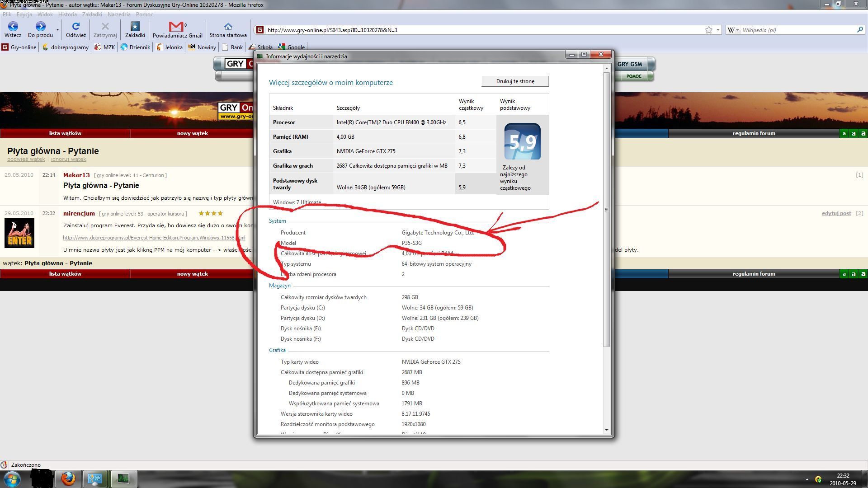Open the MZK bookmark
The image size is (868, 488).
point(104,47)
